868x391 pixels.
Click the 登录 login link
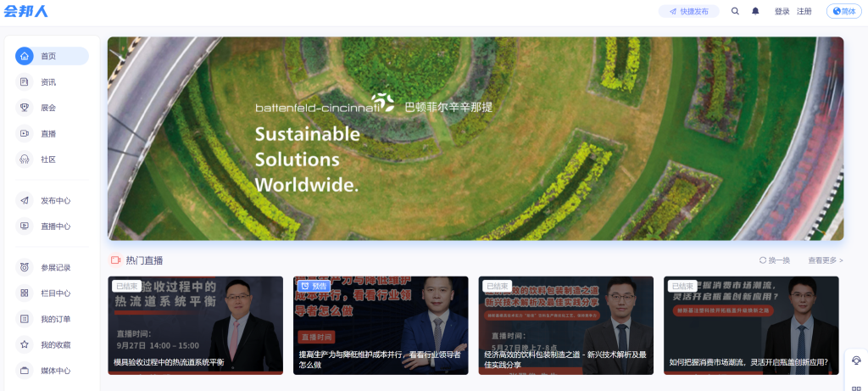coord(782,11)
